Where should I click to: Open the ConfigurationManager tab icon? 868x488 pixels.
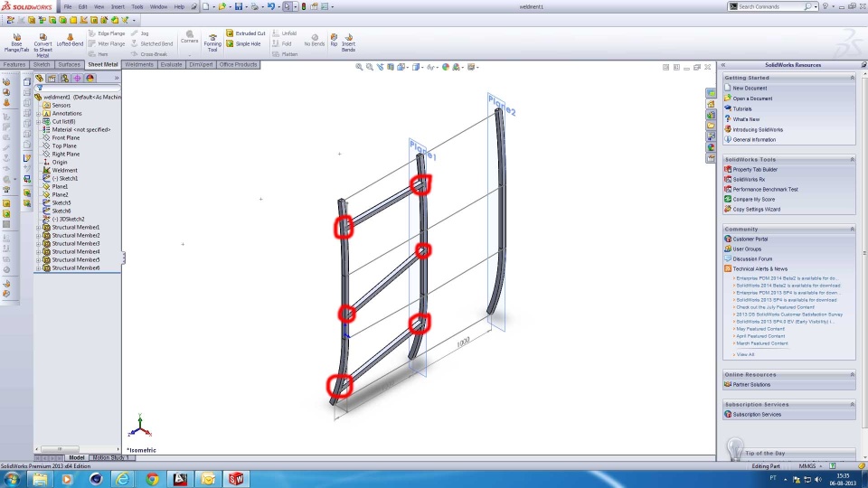click(x=64, y=79)
